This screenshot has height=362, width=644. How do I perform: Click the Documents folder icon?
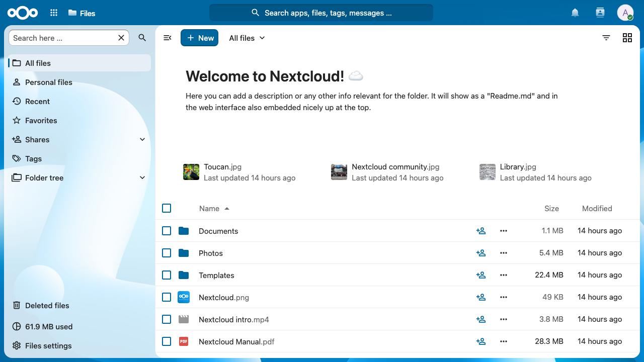point(184,231)
